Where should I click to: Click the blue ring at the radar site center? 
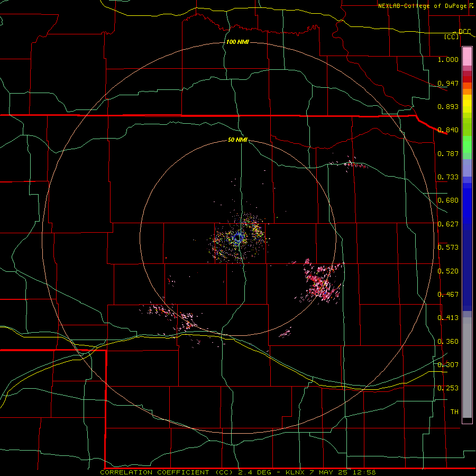point(239,237)
